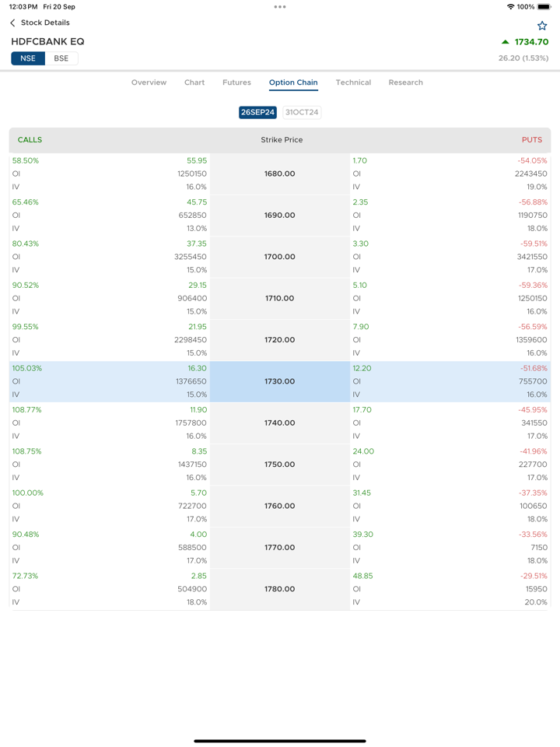Image resolution: width=560 pixels, height=747 pixels.
Task: Switch to the Futures tab
Action: [x=236, y=82]
